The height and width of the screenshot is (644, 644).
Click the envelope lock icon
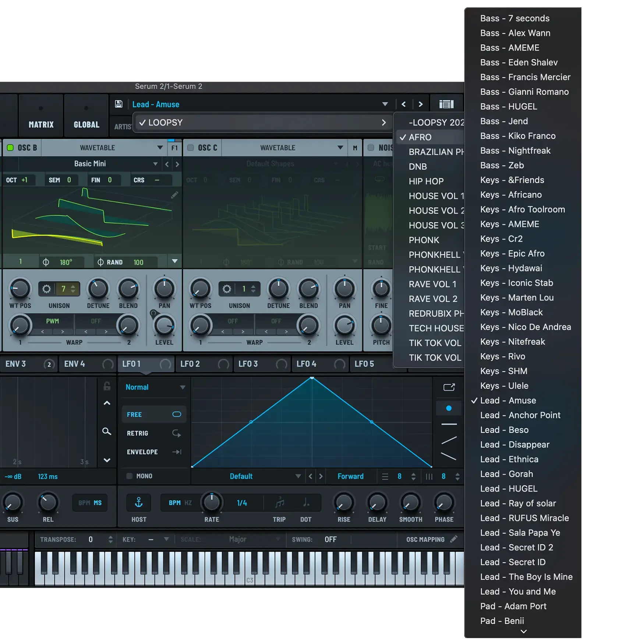pos(107,386)
